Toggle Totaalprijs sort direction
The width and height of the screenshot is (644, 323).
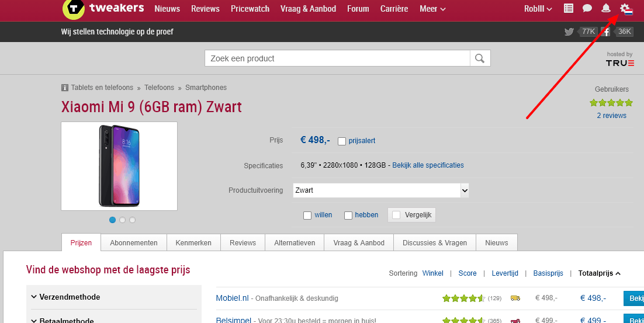point(599,273)
